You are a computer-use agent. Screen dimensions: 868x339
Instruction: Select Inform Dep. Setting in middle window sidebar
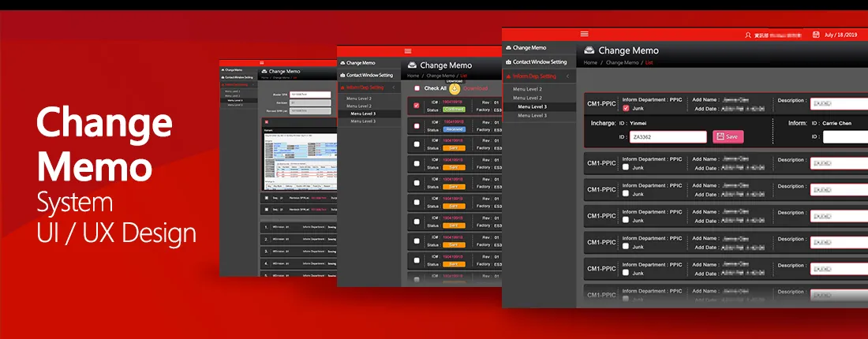(x=362, y=88)
